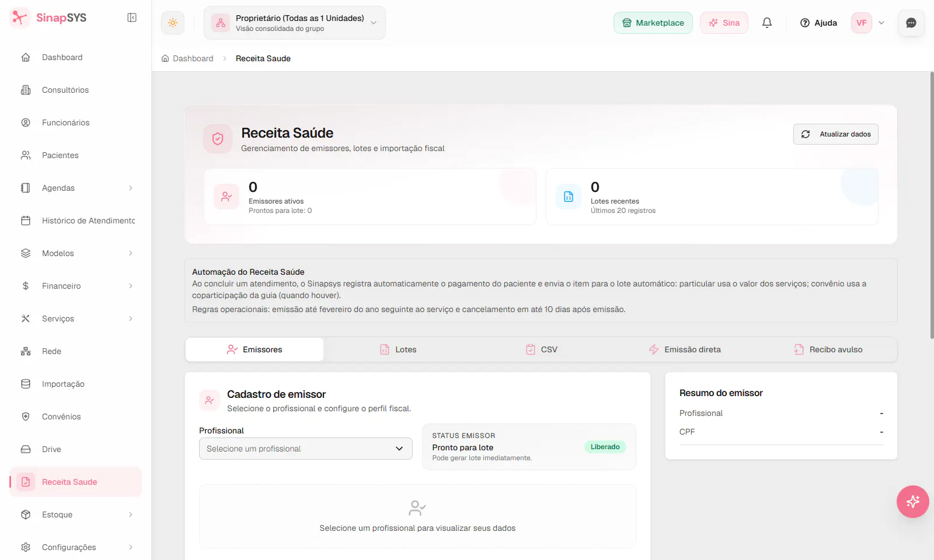Click the Pacientes people icon

point(26,155)
